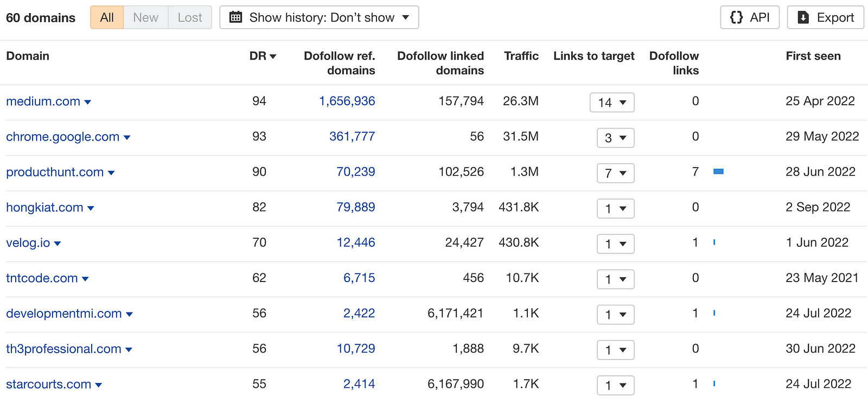Sort by Dofollow linked domains header
This screenshot has height=402, width=868.
[x=441, y=63]
